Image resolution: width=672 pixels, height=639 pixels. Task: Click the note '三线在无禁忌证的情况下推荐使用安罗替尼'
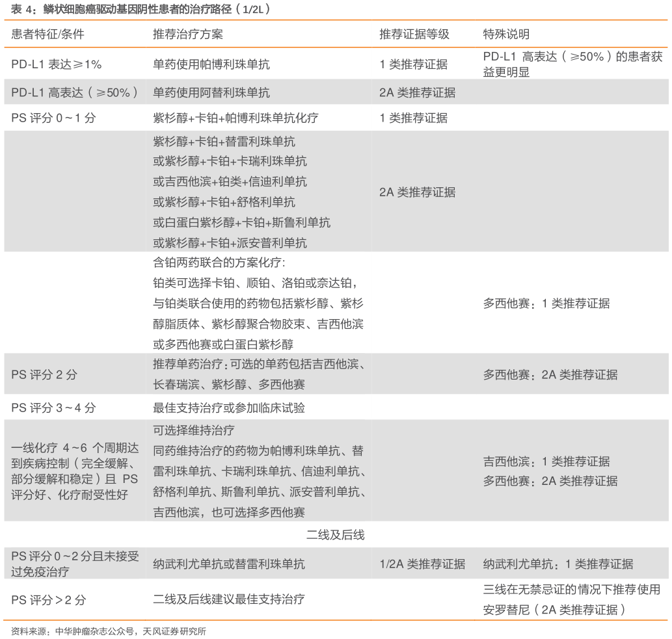tap(572, 599)
